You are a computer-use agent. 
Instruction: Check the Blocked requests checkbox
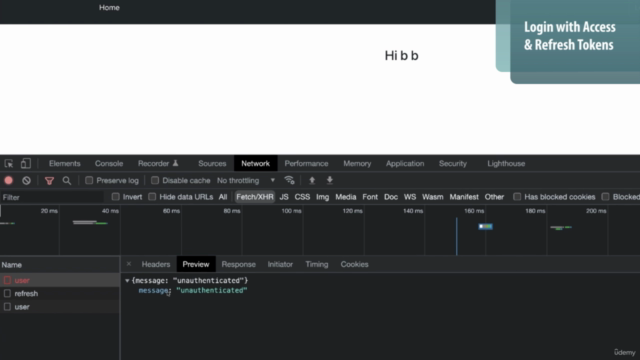tap(606, 197)
